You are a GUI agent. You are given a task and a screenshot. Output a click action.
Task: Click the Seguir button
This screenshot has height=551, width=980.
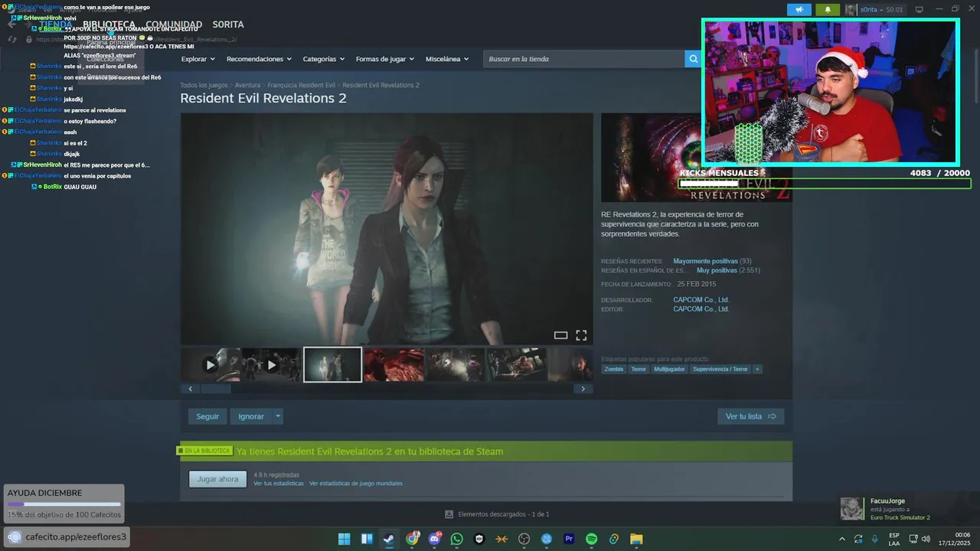coord(207,416)
